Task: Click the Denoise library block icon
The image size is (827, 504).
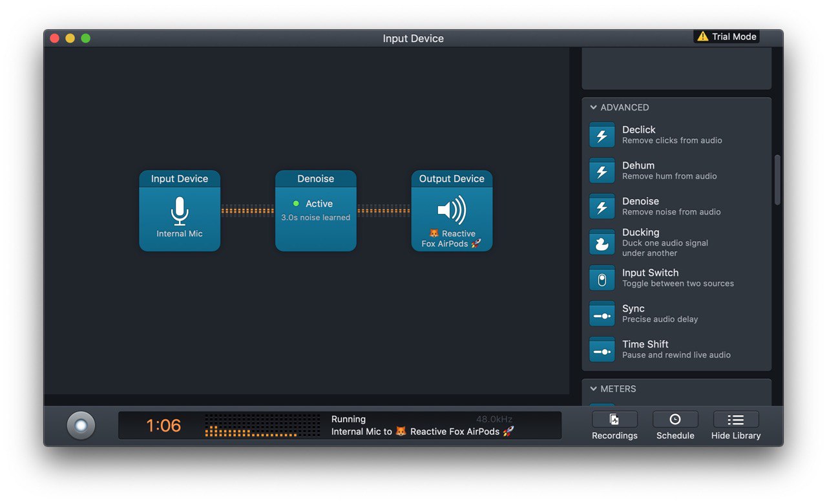Action: point(602,207)
